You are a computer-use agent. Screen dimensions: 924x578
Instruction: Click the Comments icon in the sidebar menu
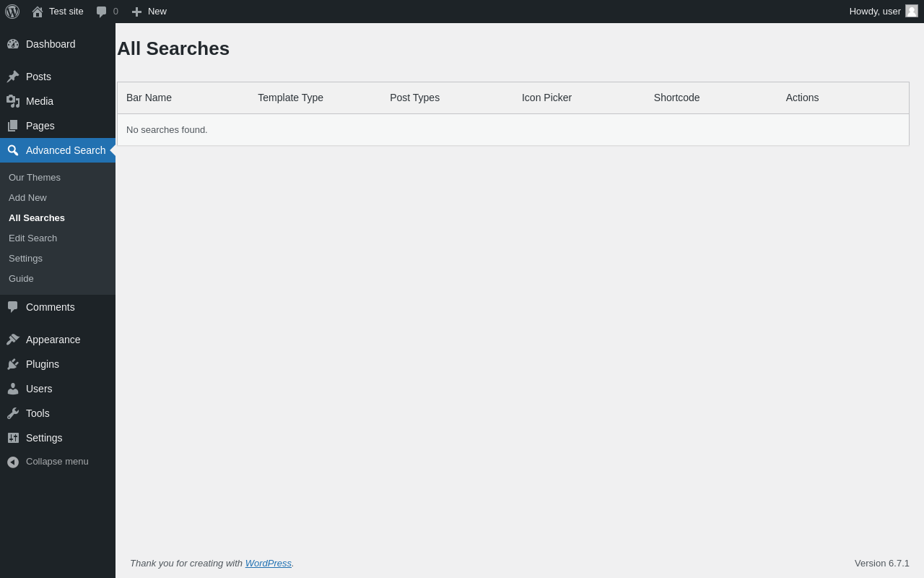tap(13, 307)
